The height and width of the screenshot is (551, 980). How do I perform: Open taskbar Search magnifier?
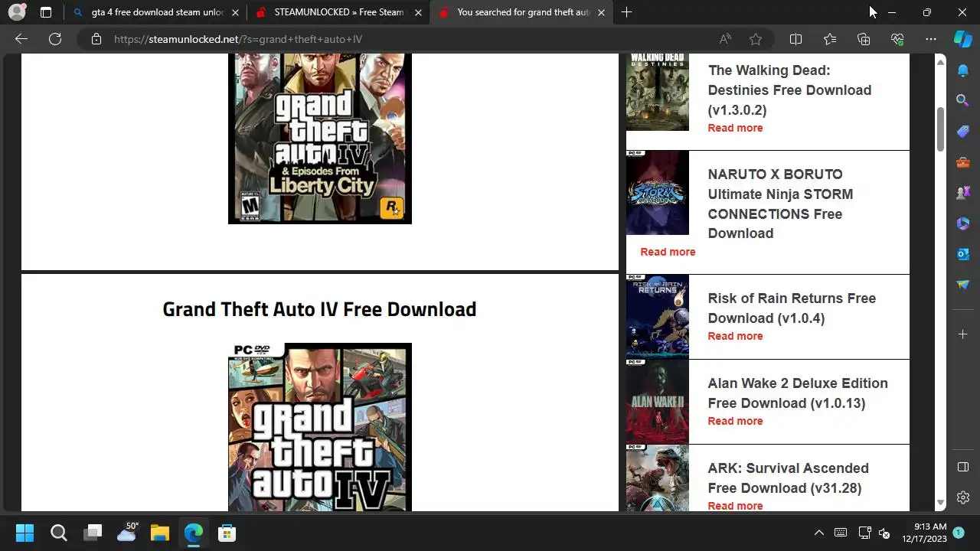click(58, 533)
